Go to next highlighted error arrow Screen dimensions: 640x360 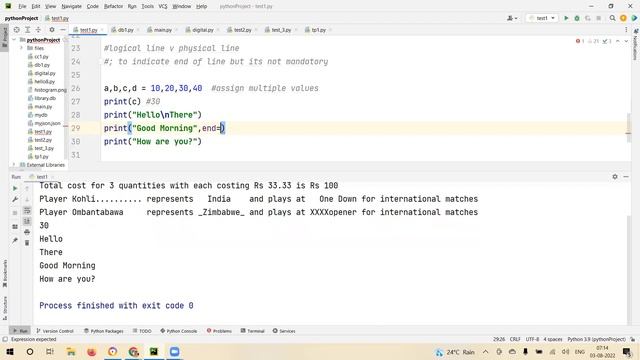coord(626,41)
